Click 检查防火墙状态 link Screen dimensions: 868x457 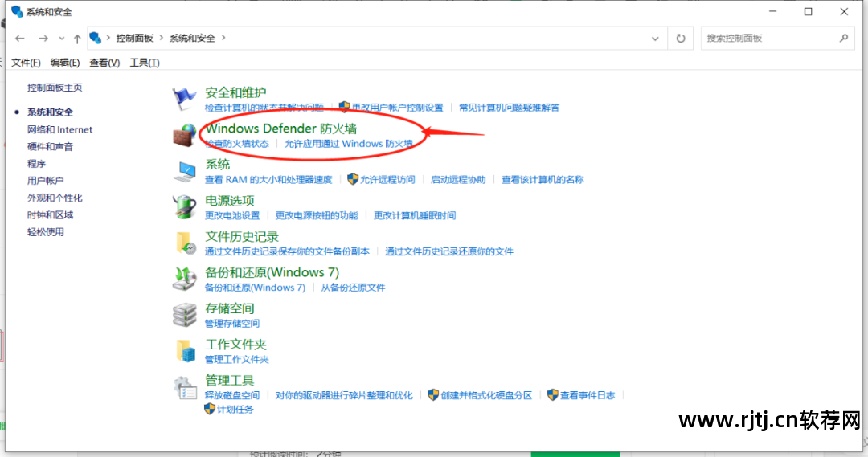[x=237, y=143]
